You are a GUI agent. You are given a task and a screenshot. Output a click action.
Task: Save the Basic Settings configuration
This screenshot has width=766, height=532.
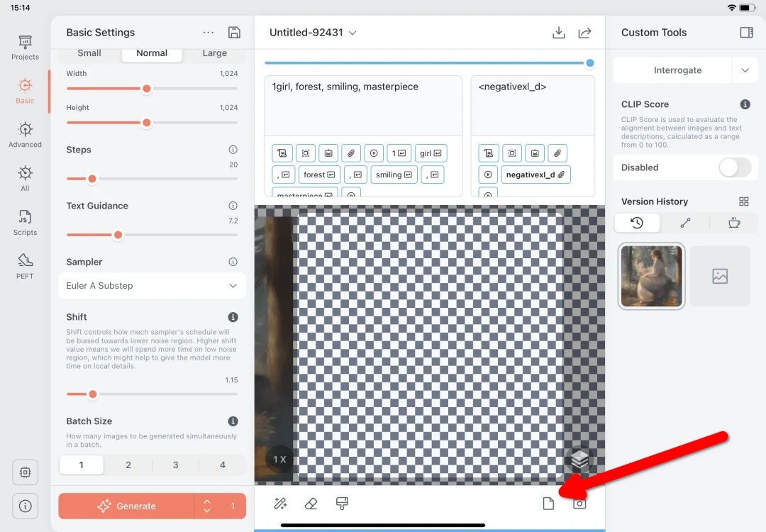click(234, 32)
